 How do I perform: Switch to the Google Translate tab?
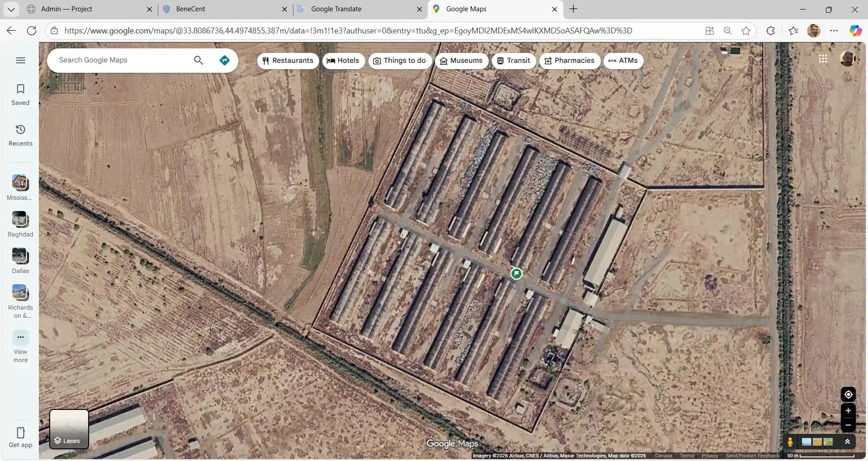click(x=336, y=9)
